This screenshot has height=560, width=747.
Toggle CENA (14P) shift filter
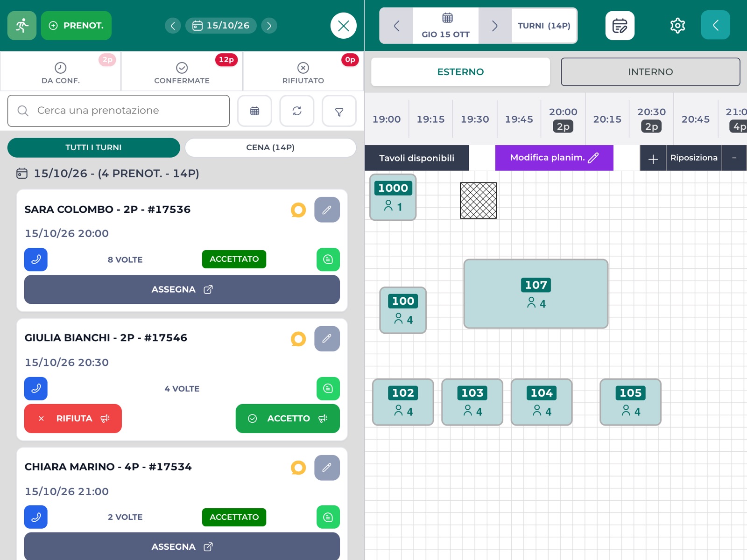(x=270, y=147)
